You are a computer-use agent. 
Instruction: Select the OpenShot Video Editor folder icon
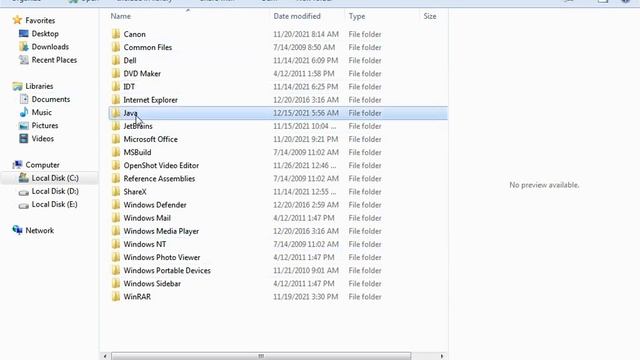[116, 165]
